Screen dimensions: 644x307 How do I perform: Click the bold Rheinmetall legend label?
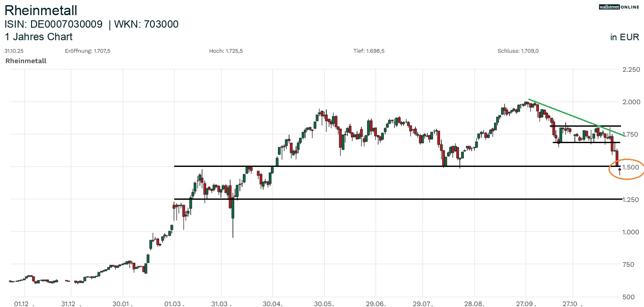coord(26,61)
